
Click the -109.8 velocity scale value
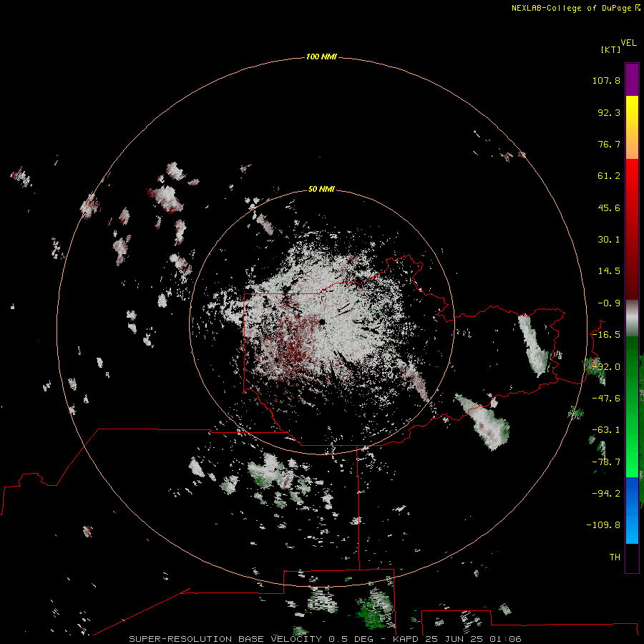click(x=603, y=525)
